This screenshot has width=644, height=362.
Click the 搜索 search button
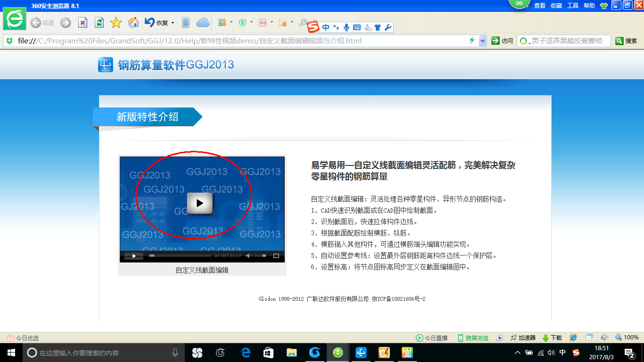(627, 41)
